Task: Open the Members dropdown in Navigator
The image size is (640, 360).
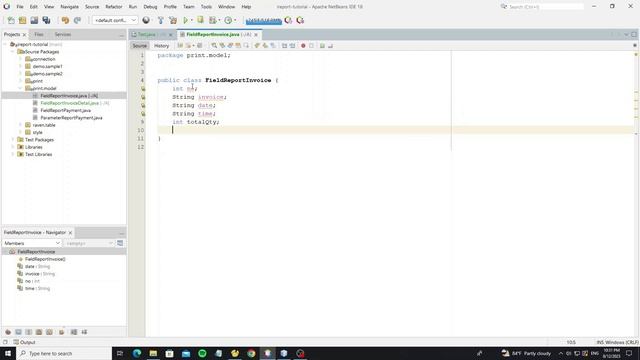Action: pyautogui.click(x=32, y=243)
